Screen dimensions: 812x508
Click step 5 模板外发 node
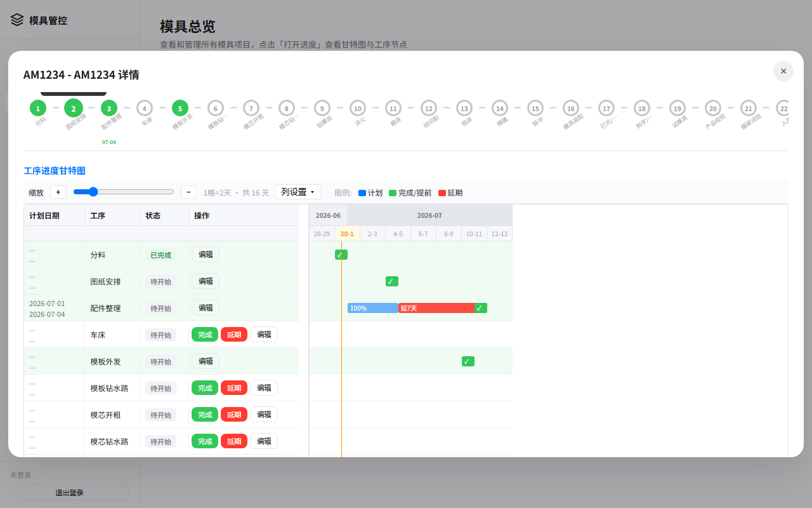180,108
